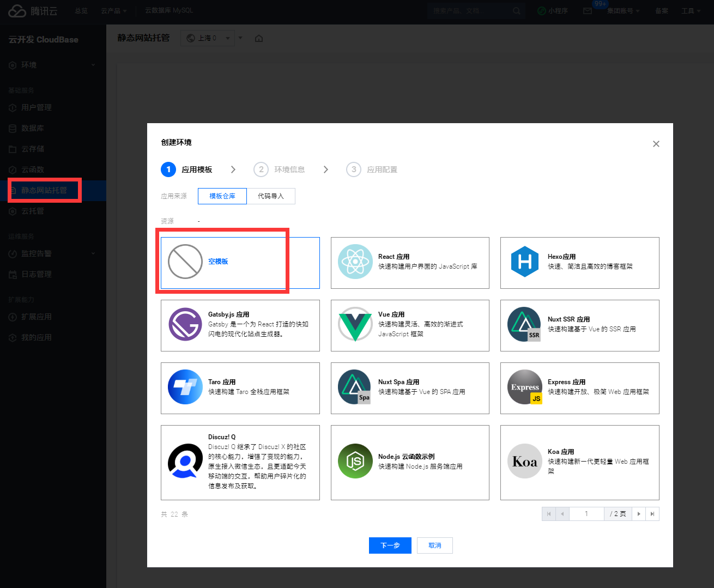Screen dimensions: 714x588
Task: Go to first page of templates
Action: (x=549, y=514)
